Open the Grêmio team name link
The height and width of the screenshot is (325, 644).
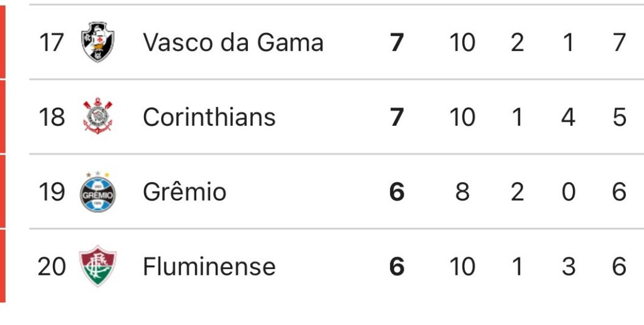[184, 192]
